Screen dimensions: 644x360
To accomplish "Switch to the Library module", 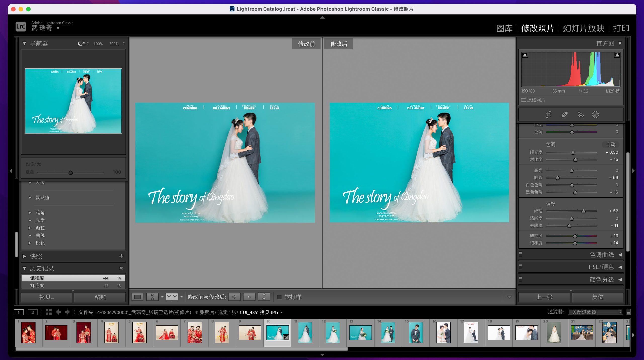I will point(504,28).
